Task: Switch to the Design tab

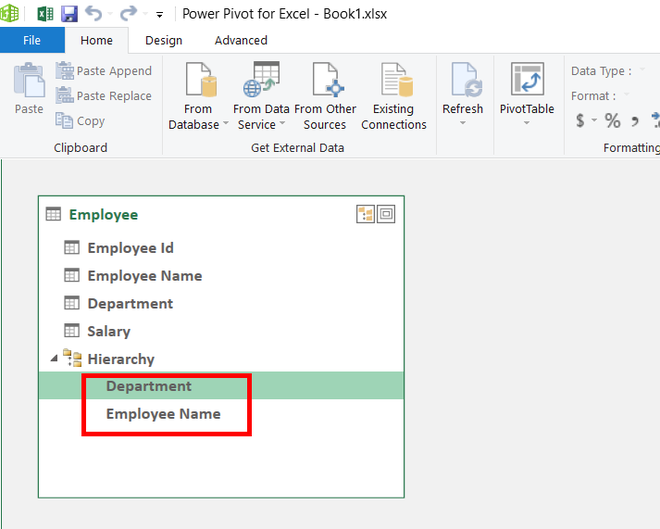Action: (x=164, y=40)
